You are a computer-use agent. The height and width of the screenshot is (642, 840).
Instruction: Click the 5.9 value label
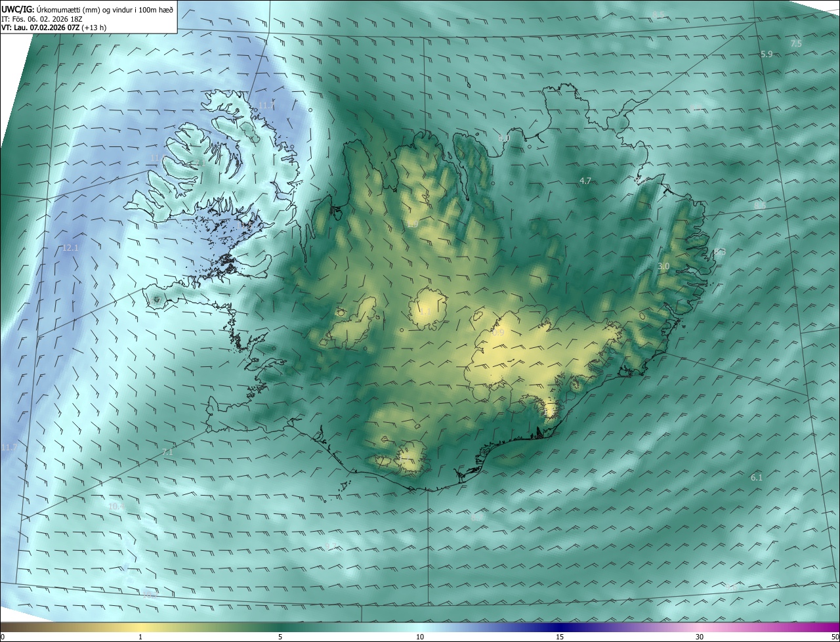coord(766,54)
